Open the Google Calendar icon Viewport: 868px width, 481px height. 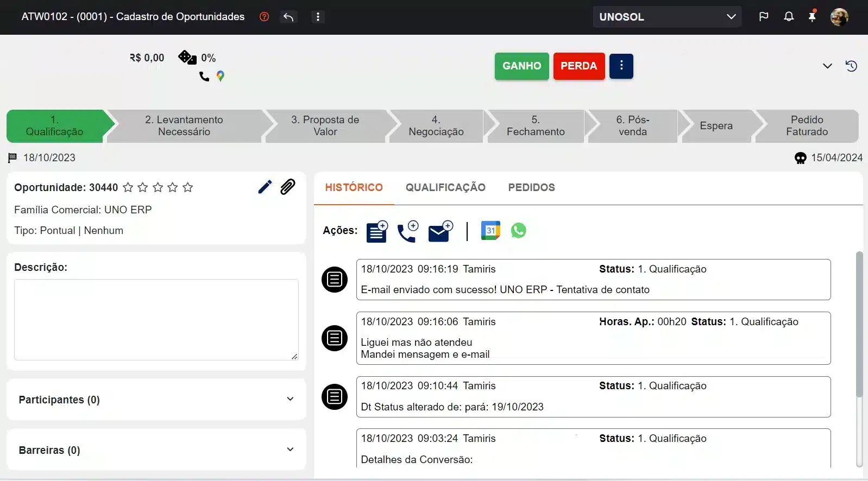pyautogui.click(x=490, y=231)
